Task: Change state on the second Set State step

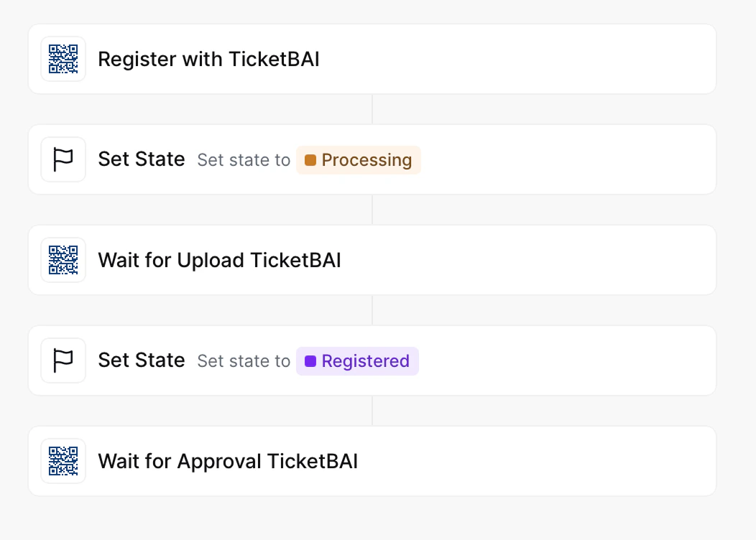Action: pos(357,361)
